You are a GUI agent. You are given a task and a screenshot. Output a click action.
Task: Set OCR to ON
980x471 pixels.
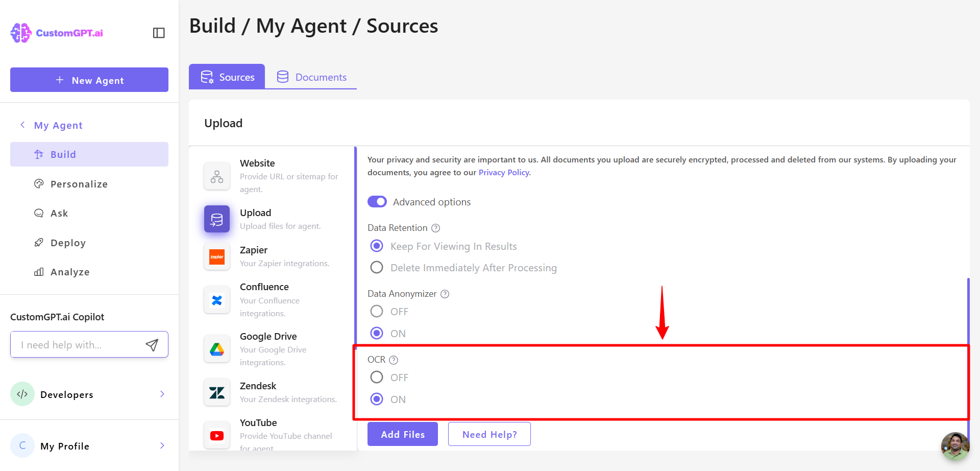point(377,399)
